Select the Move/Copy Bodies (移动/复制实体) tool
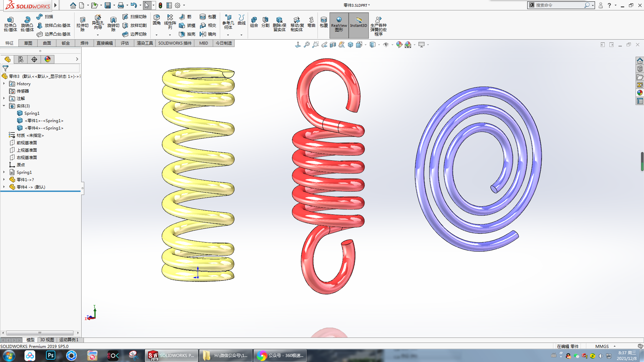Screen dimensions: 644x362 pyautogui.click(x=297, y=24)
